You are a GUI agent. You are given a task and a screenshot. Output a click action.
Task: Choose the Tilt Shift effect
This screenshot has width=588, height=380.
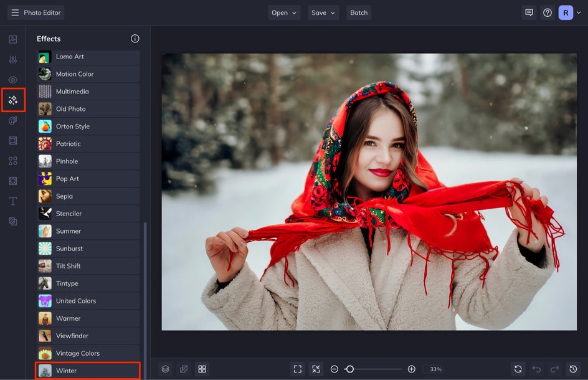coord(88,266)
